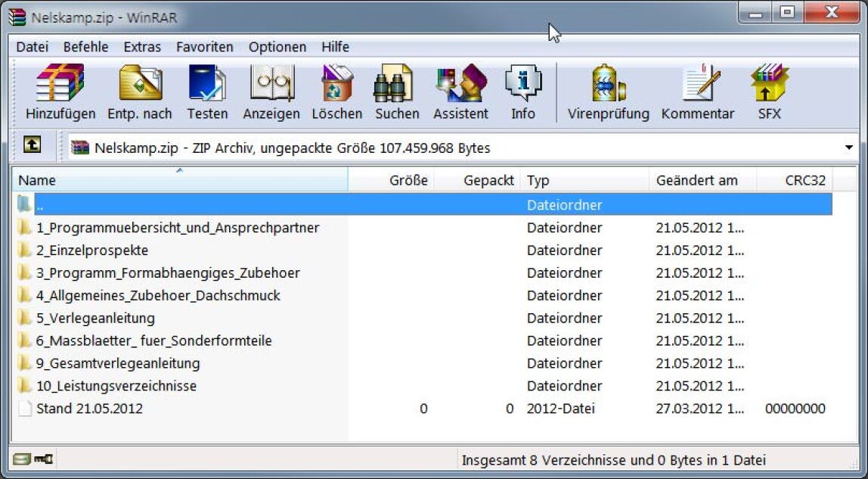This screenshot has width=868, height=479.
Task: Start Virenprüfung virus scan icon
Action: tap(608, 83)
